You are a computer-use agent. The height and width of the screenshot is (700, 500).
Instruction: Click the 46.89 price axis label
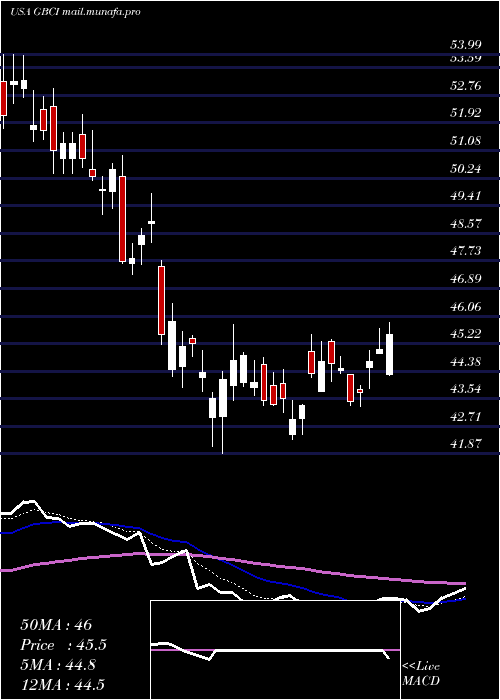pos(466,279)
